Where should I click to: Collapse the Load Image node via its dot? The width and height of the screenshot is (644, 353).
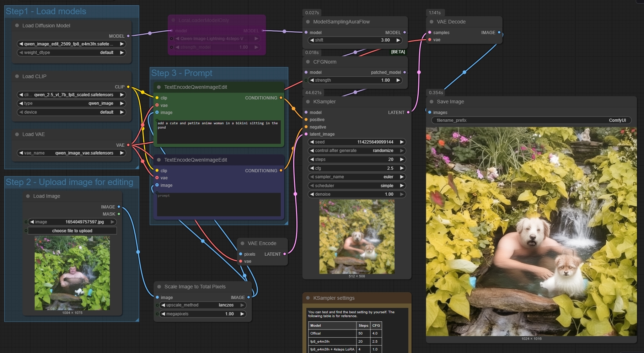point(28,196)
